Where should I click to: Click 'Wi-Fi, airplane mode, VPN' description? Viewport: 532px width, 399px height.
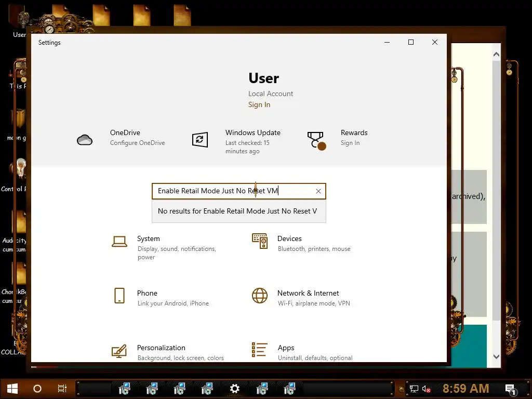[314, 303]
